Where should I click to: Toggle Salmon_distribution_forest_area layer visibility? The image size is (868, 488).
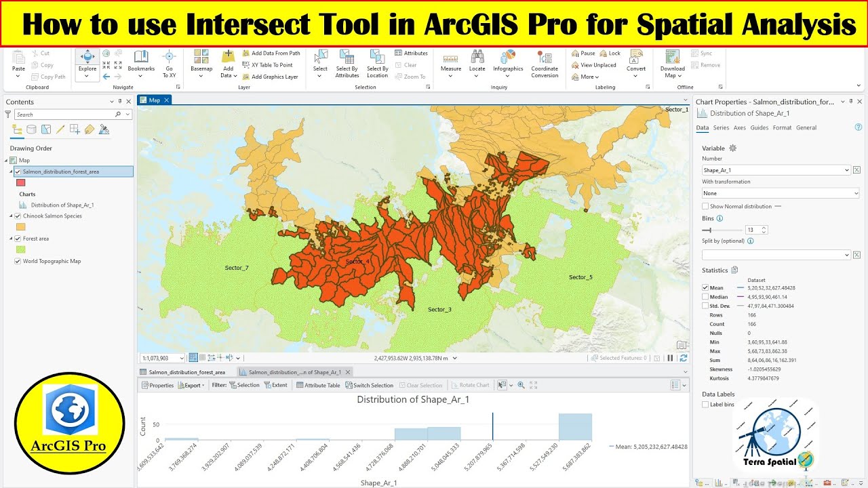(18, 171)
